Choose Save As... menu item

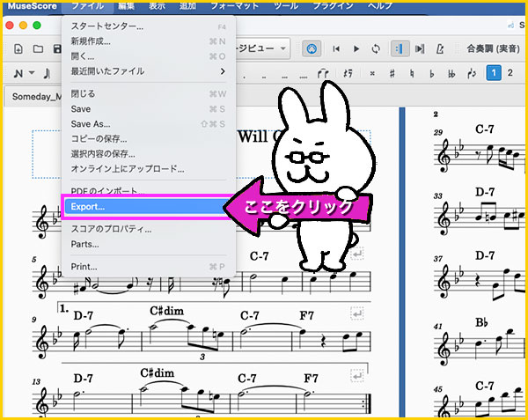click(149, 124)
